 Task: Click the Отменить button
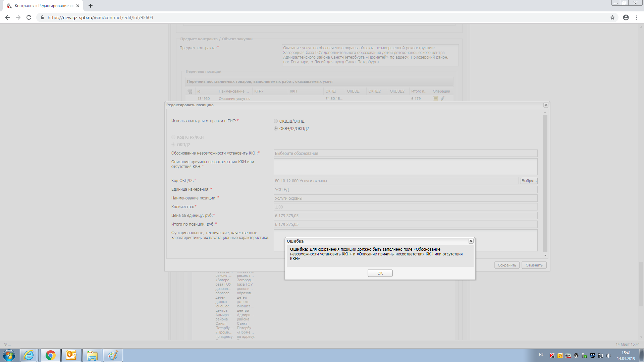[534, 265]
